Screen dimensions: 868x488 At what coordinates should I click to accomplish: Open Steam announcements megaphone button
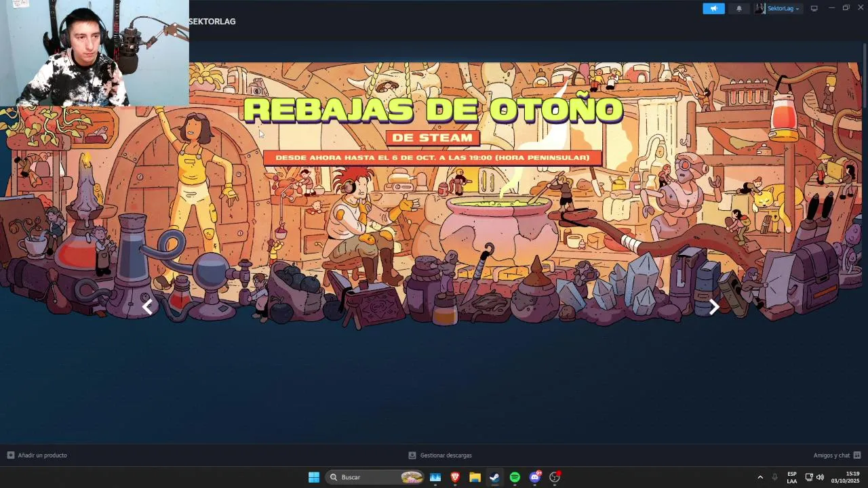(x=713, y=9)
